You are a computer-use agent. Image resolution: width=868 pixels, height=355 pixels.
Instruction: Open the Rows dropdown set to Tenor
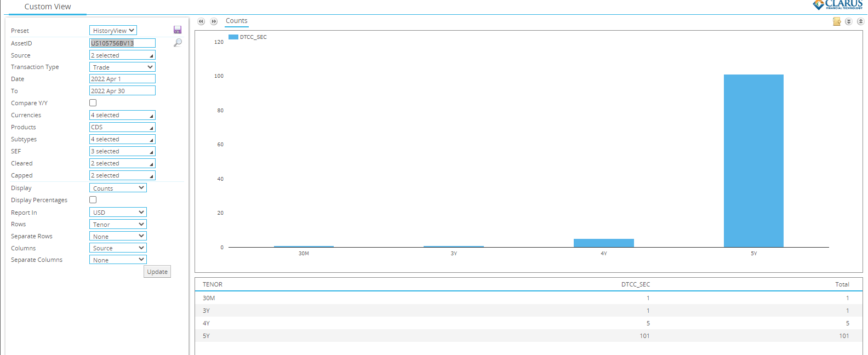[x=118, y=224]
